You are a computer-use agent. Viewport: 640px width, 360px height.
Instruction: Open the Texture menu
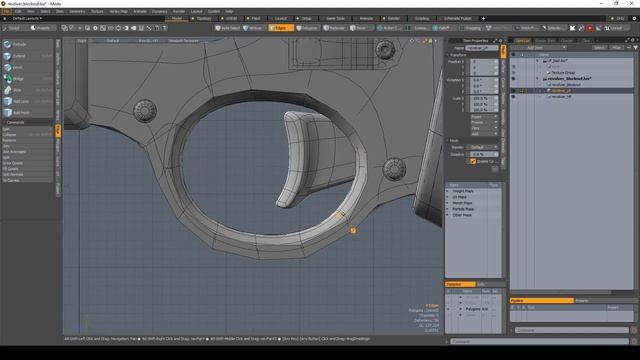click(97, 11)
